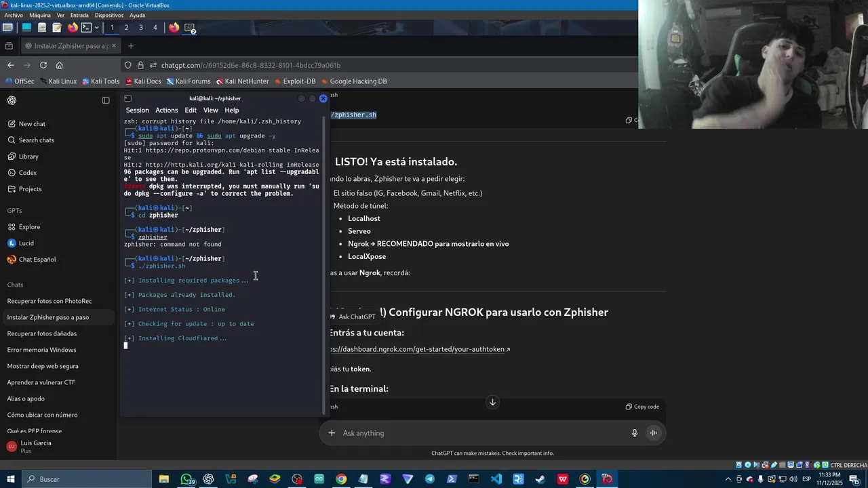This screenshot has width=868, height=488.
Task: Click the scroll-to-bottom arrow button
Action: (493, 403)
